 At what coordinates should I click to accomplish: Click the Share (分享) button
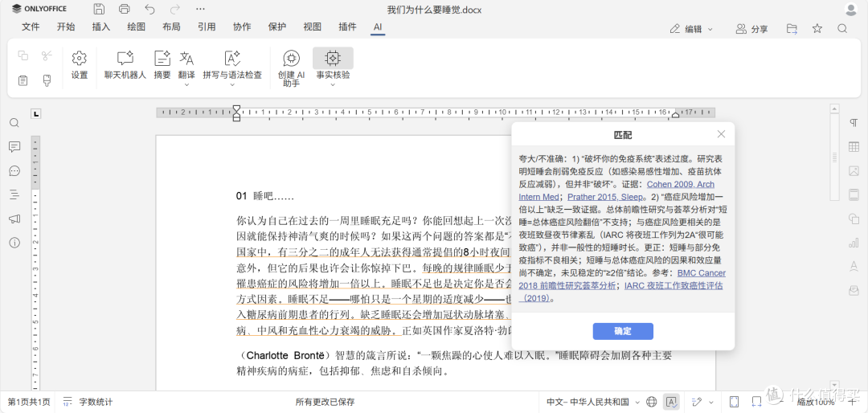(751, 29)
